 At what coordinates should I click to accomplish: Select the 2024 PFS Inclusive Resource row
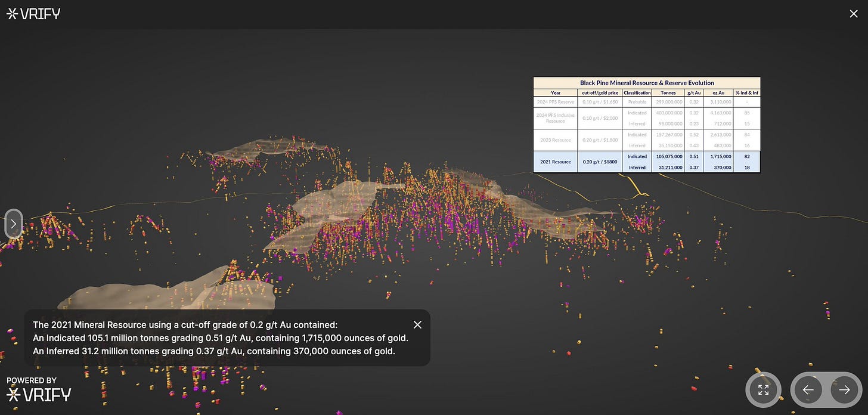(556, 118)
